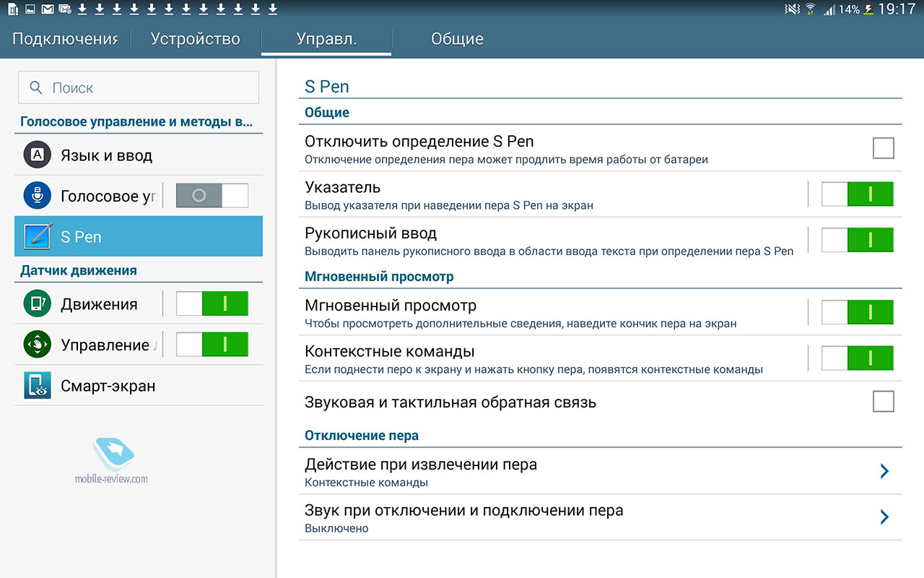
Task: Tap the clock showing 19:17
Action: click(x=897, y=9)
